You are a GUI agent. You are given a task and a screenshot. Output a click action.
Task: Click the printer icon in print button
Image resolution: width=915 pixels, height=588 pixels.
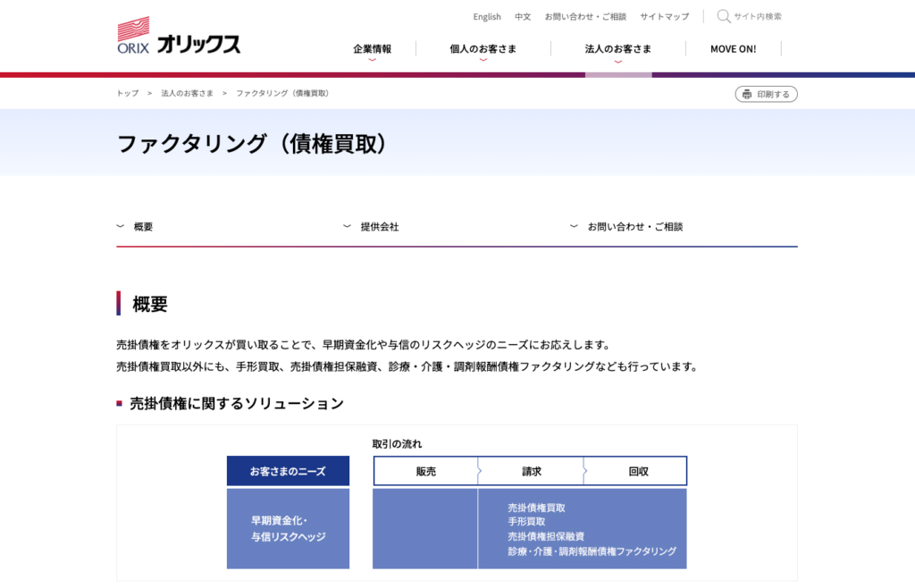[x=747, y=94]
